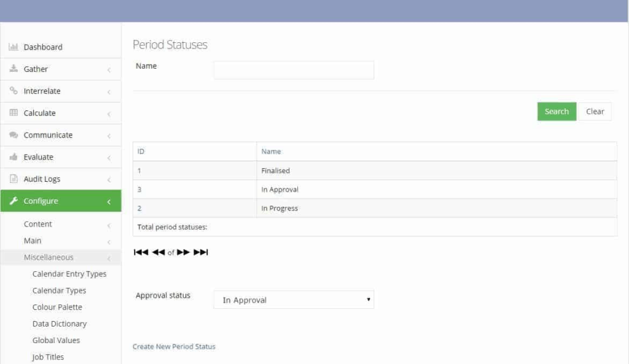Collapse the Miscellaneous submenu chevron
This screenshot has width=629, height=364.
pos(109,258)
